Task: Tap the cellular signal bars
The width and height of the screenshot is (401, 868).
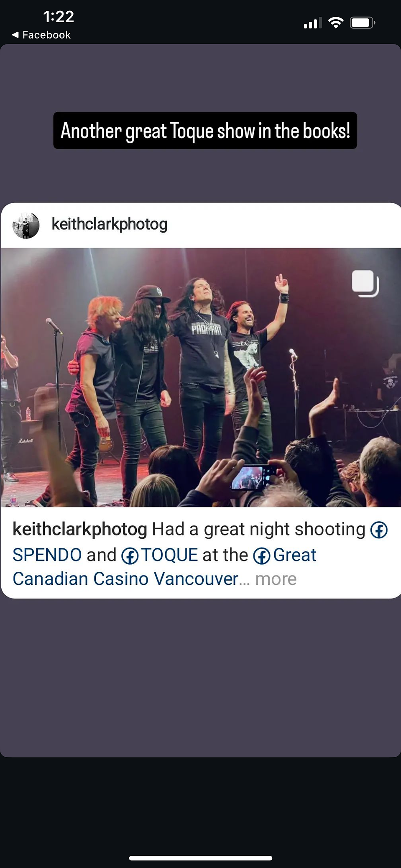Action: [x=313, y=23]
